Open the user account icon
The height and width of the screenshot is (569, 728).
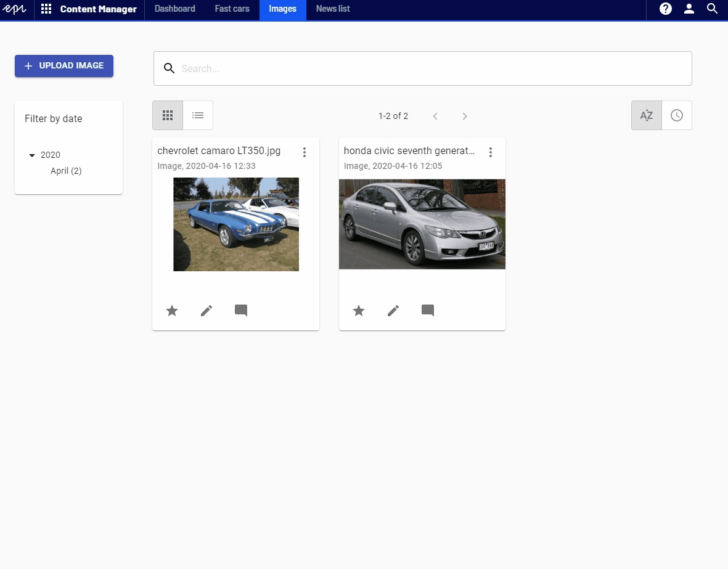pos(689,9)
